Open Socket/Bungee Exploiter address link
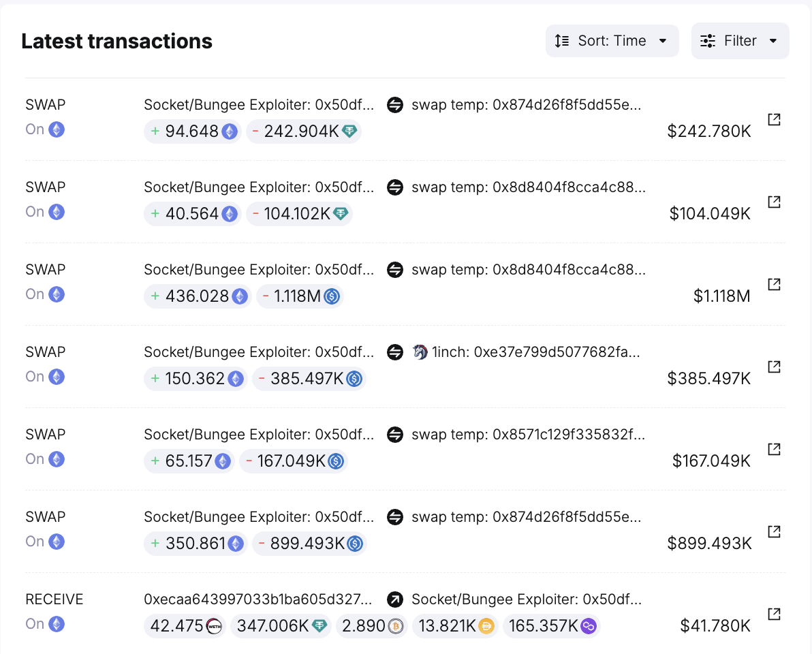 click(257, 104)
